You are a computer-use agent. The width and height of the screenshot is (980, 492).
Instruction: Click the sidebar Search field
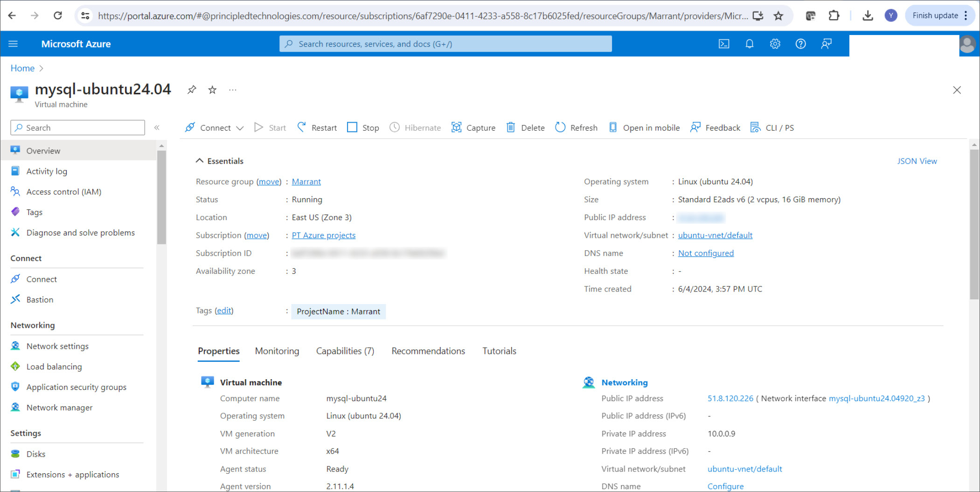[77, 127]
